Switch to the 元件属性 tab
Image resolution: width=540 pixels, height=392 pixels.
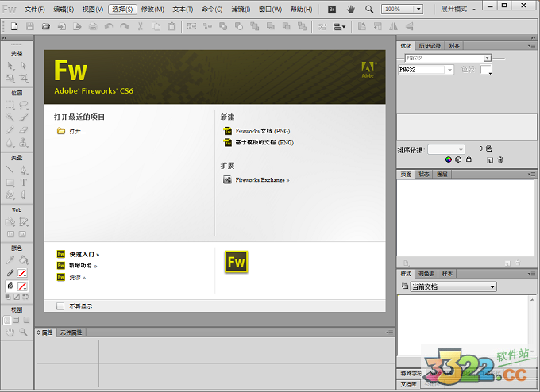click(x=71, y=332)
